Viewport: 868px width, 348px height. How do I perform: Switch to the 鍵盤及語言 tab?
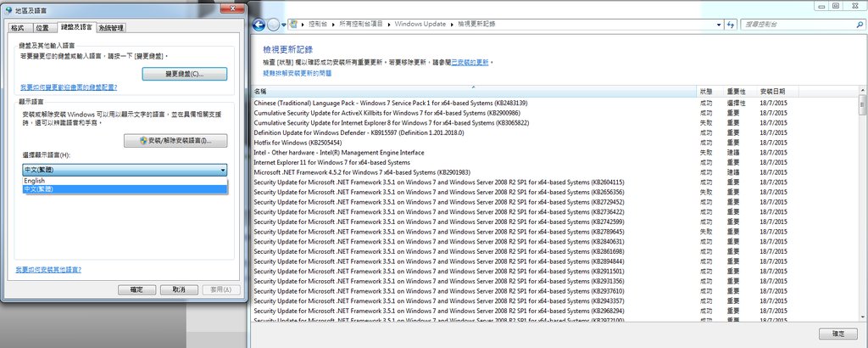point(76,26)
